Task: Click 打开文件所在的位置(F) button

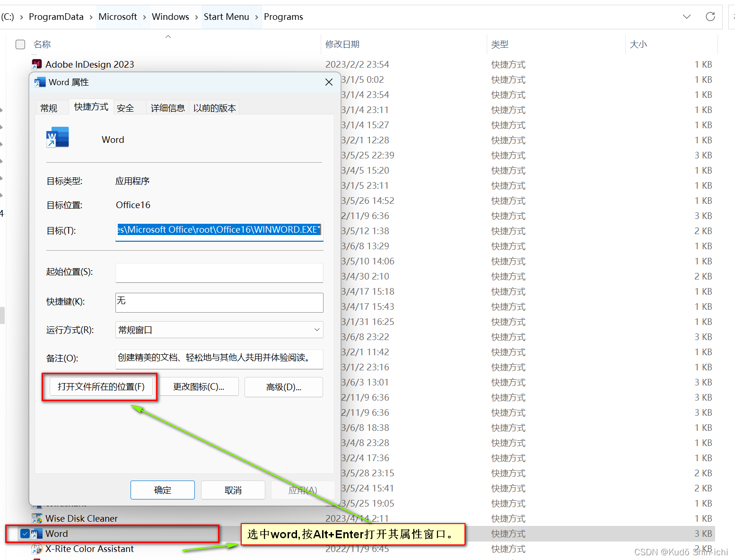Action: pyautogui.click(x=101, y=386)
